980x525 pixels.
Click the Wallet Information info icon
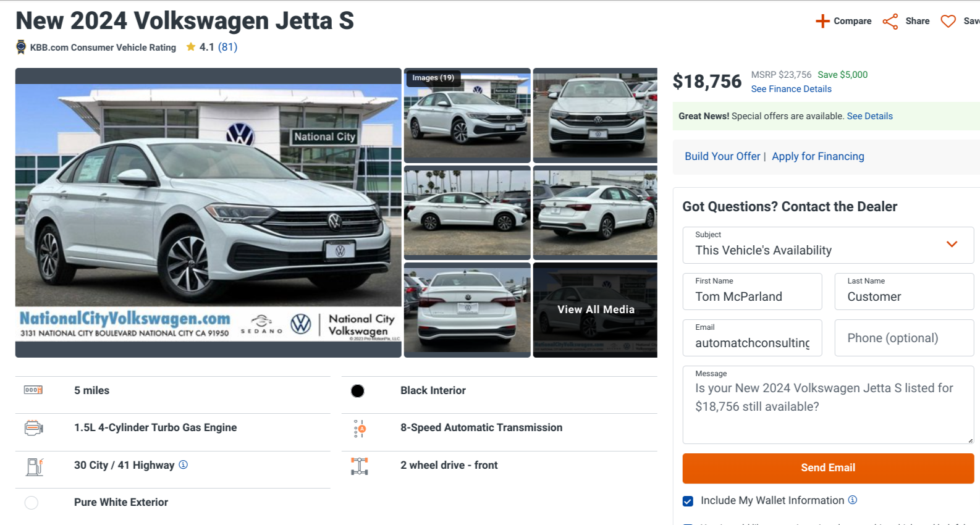[853, 500]
